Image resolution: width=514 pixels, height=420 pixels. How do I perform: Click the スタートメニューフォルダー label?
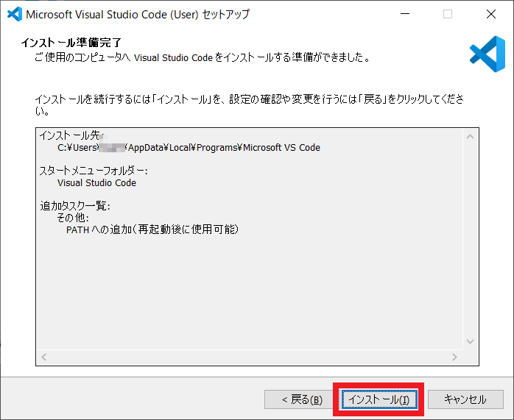point(94,171)
